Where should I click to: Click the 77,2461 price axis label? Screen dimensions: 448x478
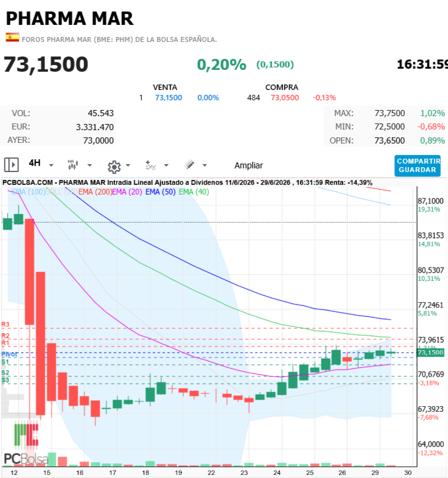[430, 305]
